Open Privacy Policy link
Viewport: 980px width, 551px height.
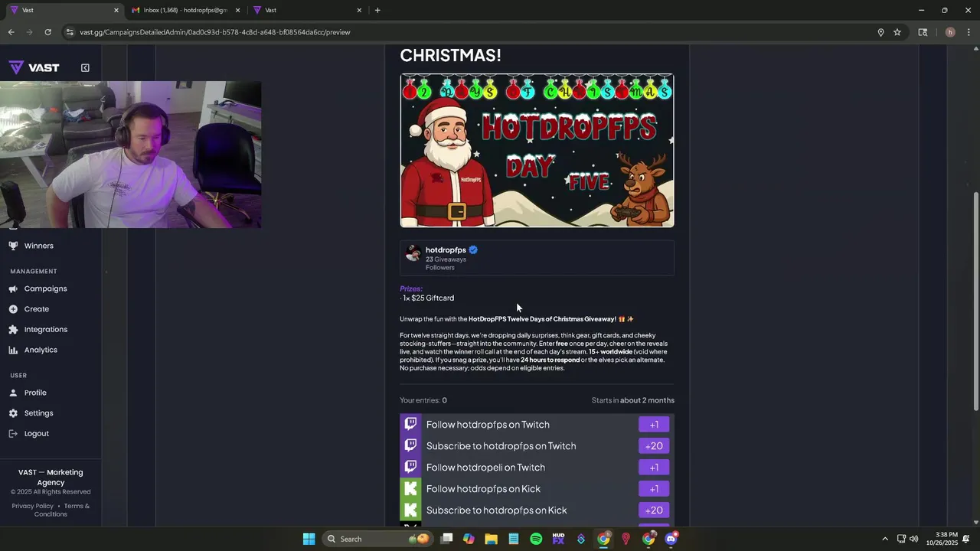[x=33, y=506]
